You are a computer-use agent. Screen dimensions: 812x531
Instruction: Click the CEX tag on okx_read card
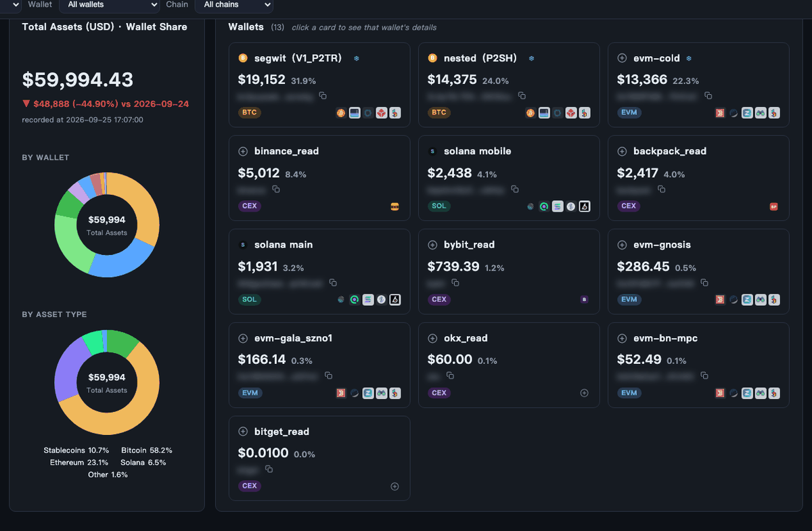439,393
